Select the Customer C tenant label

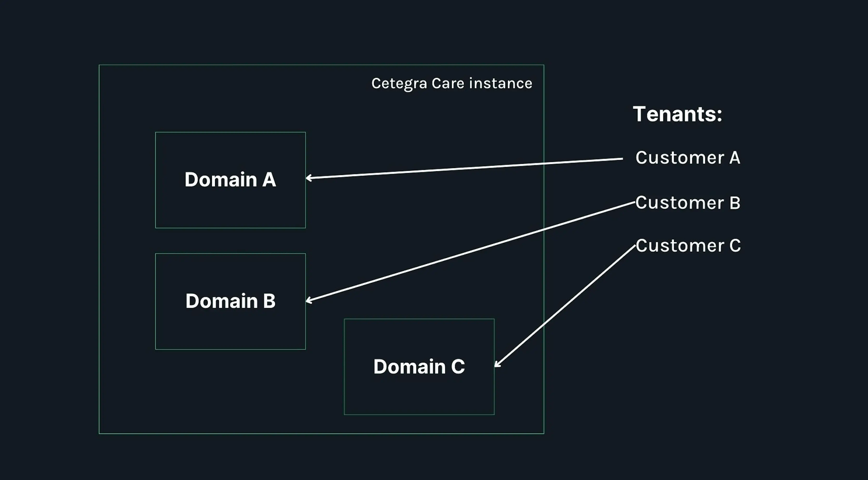click(688, 245)
